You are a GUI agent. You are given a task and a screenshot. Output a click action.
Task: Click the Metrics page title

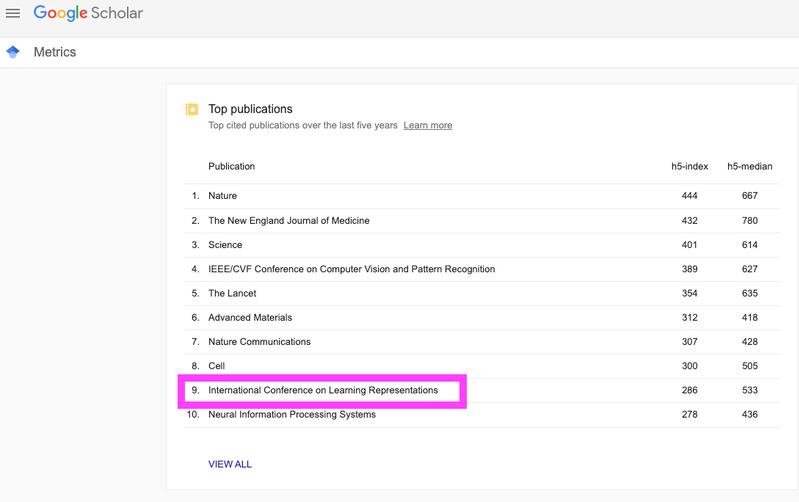coord(55,52)
